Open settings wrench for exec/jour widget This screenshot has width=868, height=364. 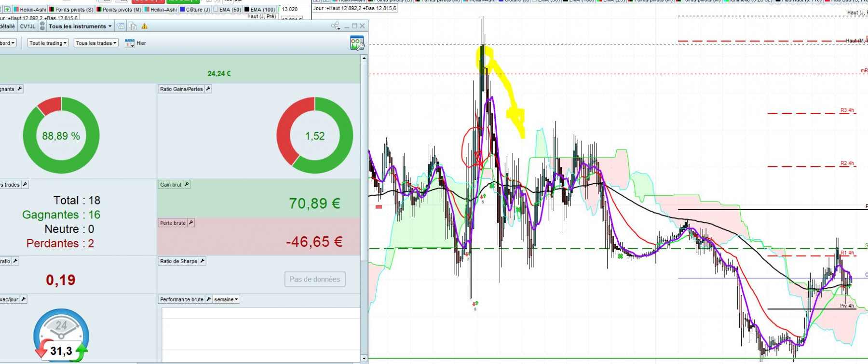coord(23,299)
